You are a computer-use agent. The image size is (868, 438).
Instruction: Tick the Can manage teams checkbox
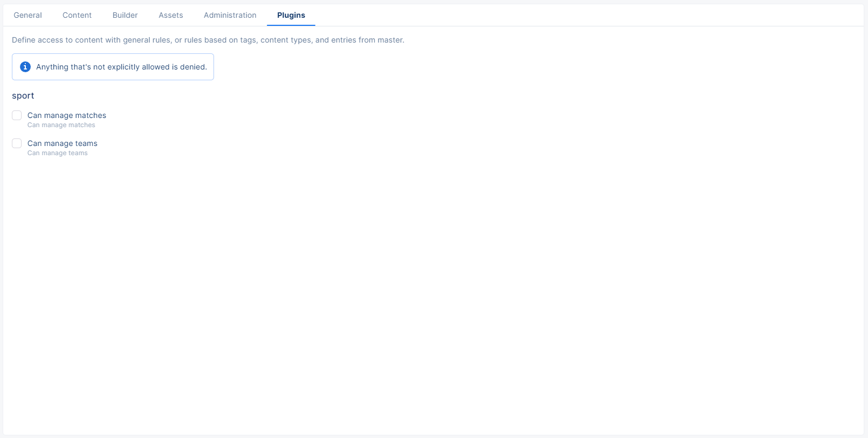(17, 143)
